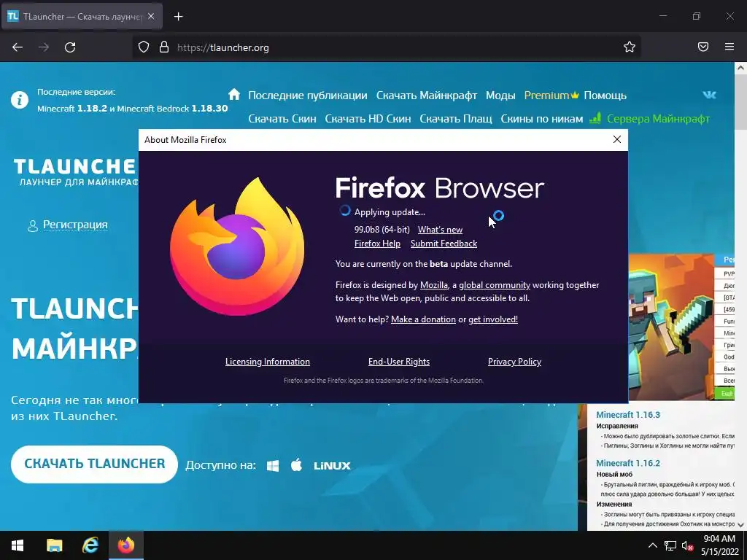This screenshot has height=560, width=747.
Task: Click Make a donation link
Action: click(424, 319)
